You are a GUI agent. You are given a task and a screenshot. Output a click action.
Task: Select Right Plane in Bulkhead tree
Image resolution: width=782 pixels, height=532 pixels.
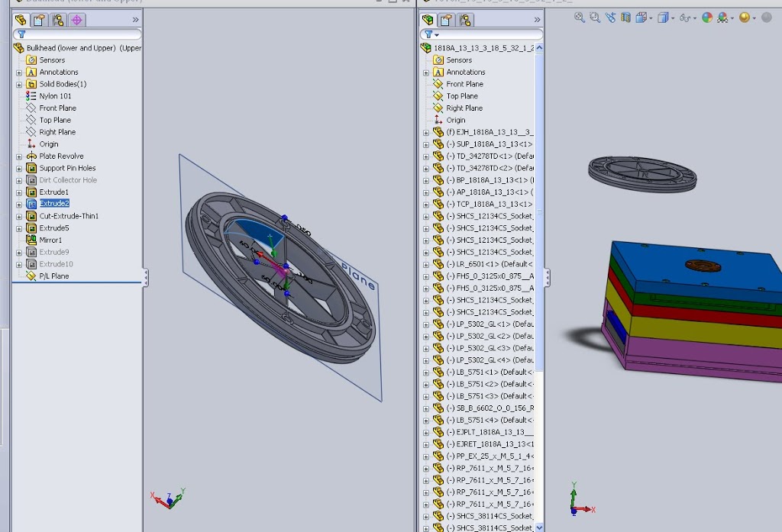pos(57,131)
